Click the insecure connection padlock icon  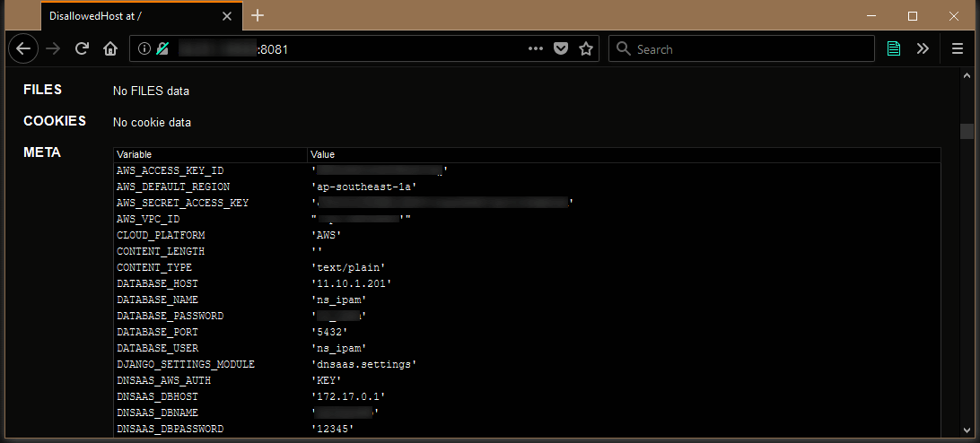pyautogui.click(x=162, y=48)
